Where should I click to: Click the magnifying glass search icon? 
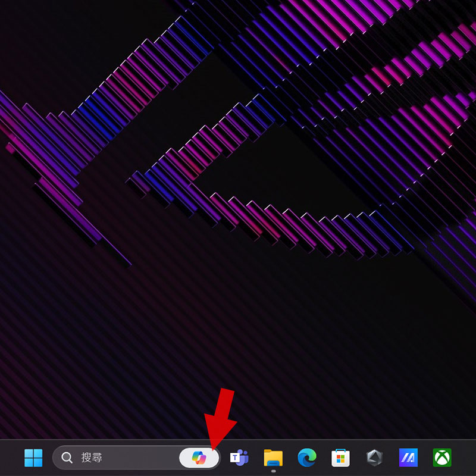tap(67, 458)
